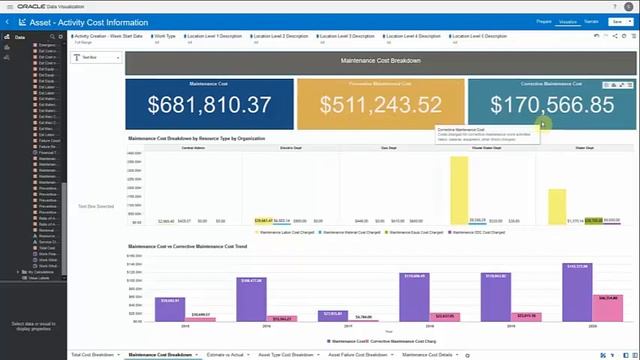Go back using the left arrow
Screen dimensions: 640x360
(x=7, y=22)
